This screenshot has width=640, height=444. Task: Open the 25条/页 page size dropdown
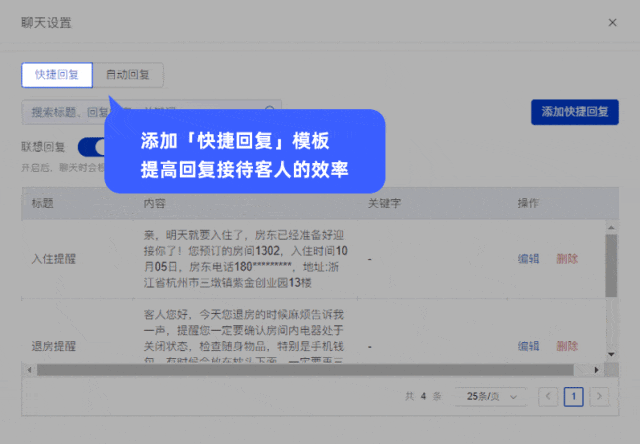[491, 396]
